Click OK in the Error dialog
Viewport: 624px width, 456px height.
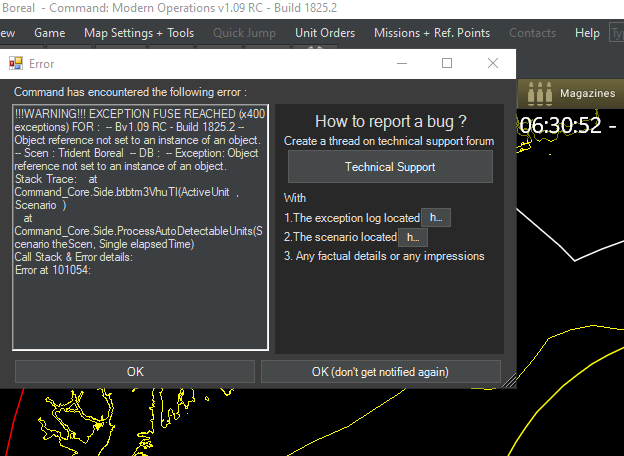click(x=135, y=372)
